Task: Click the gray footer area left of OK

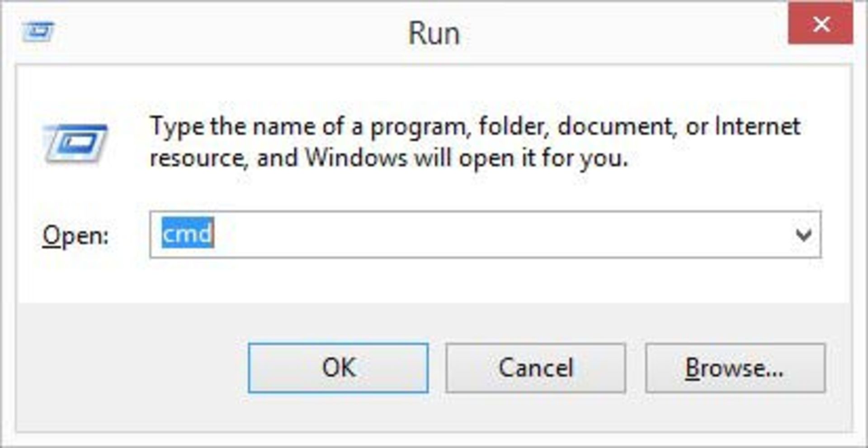Action: [x=131, y=367]
